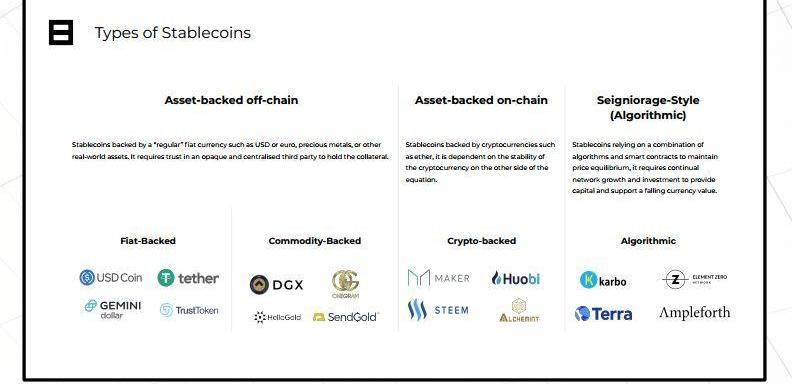Click the OneGram gold emblem
792x384 pixels.
coord(345,284)
